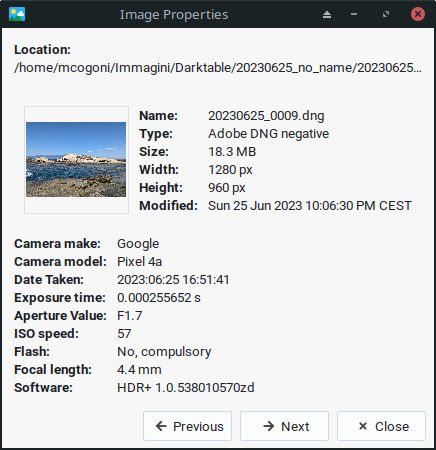The height and width of the screenshot is (450, 436).
Task: Select the file name 20230625_0009.dng
Action: pyautogui.click(x=266, y=116)
